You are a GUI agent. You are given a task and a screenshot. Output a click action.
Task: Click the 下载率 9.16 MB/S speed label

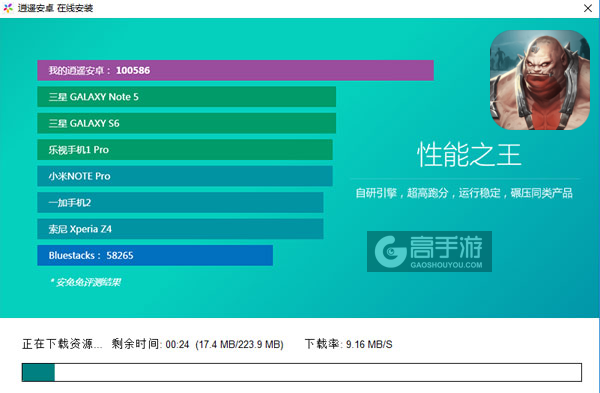coord(349,344)
